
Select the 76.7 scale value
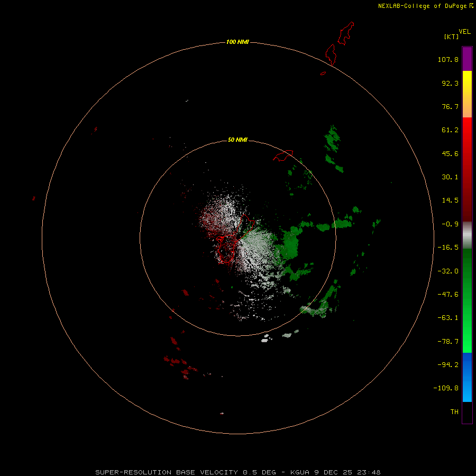[x=450, y=106]
